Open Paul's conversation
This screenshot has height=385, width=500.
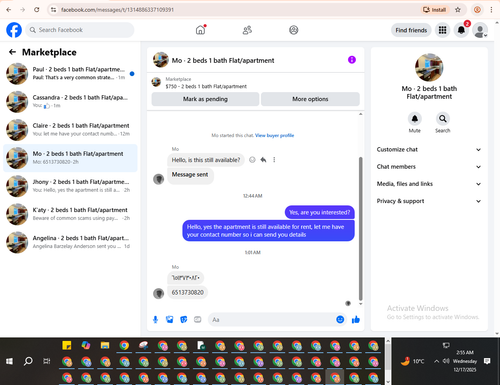pos(70,74)
